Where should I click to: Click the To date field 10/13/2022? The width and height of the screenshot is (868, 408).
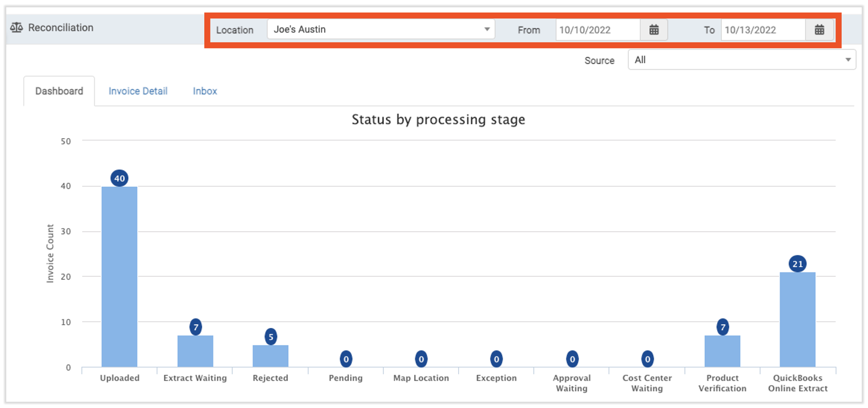[763, 30]
